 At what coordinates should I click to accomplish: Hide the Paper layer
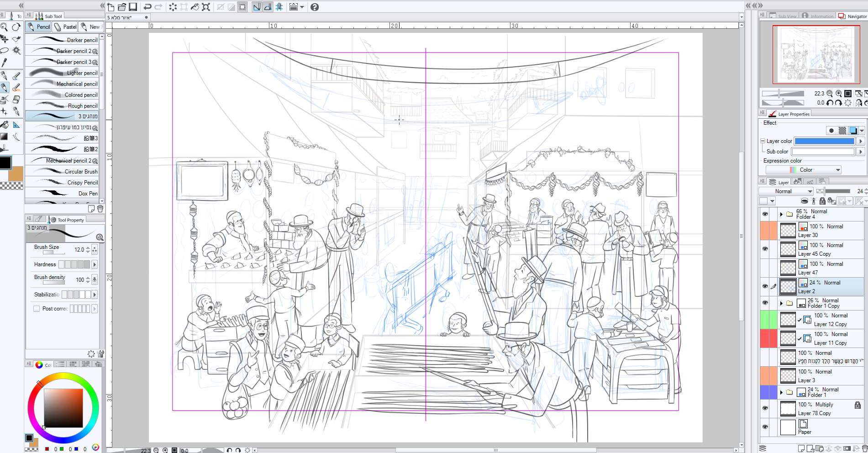point(765,427)
